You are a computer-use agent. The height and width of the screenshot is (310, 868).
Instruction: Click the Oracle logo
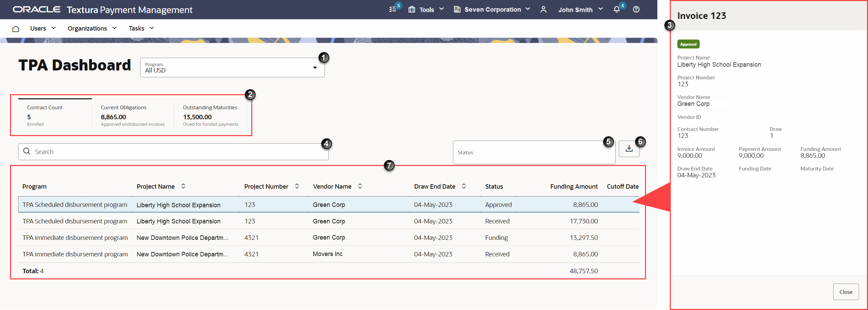click(36, 9)
